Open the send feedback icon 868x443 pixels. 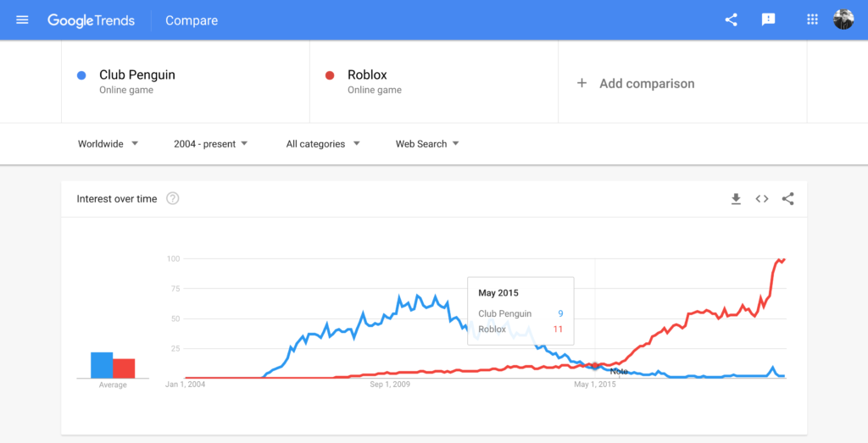tap(769, 19)
